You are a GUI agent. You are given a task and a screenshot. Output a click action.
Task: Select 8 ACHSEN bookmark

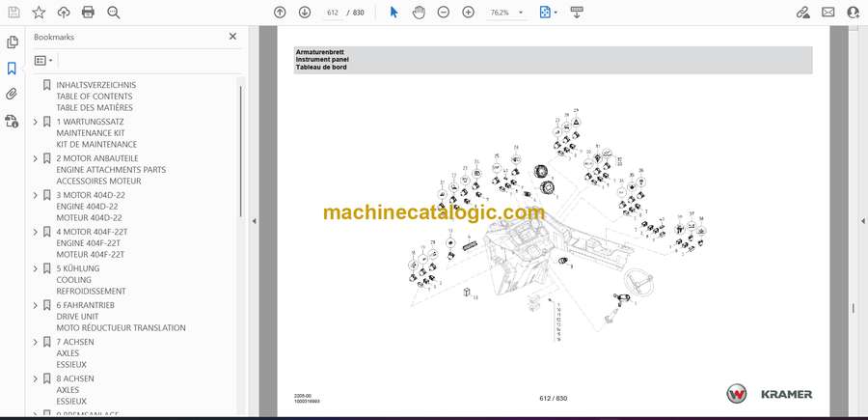74,389
